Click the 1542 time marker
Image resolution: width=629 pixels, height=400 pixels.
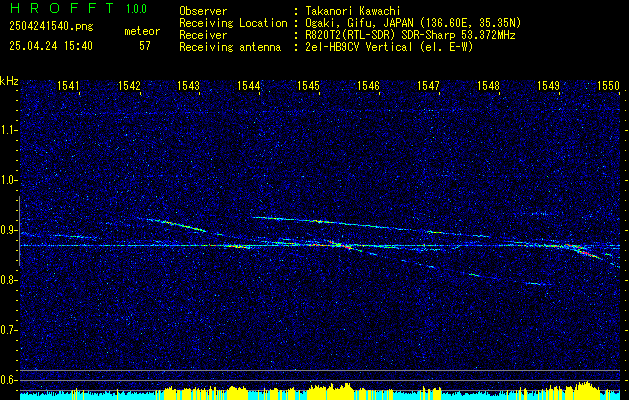point(129,85)
